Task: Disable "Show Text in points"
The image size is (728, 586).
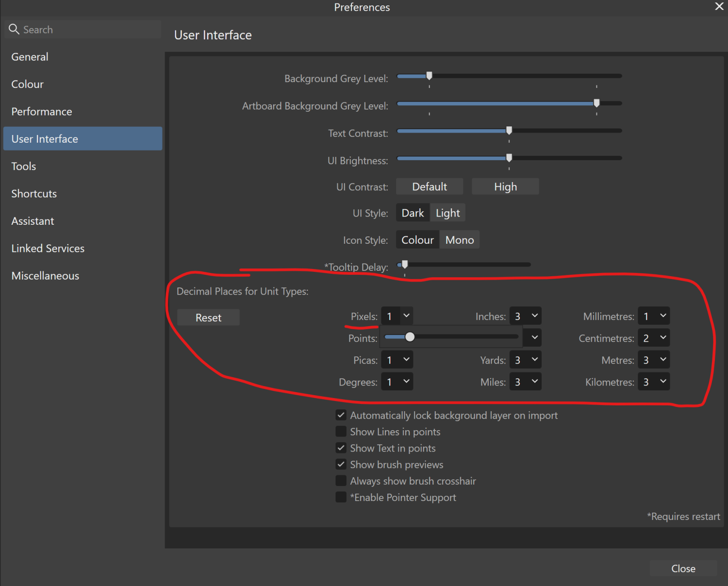Action: 341,448
